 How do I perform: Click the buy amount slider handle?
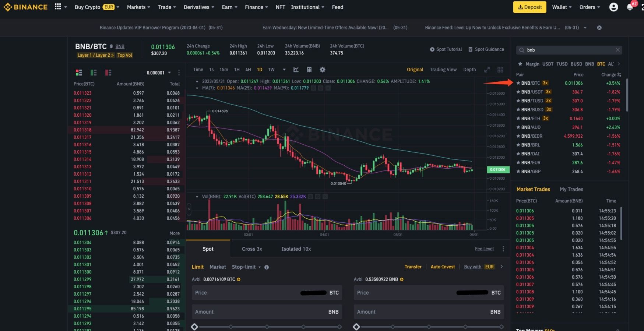pos(194,327)
